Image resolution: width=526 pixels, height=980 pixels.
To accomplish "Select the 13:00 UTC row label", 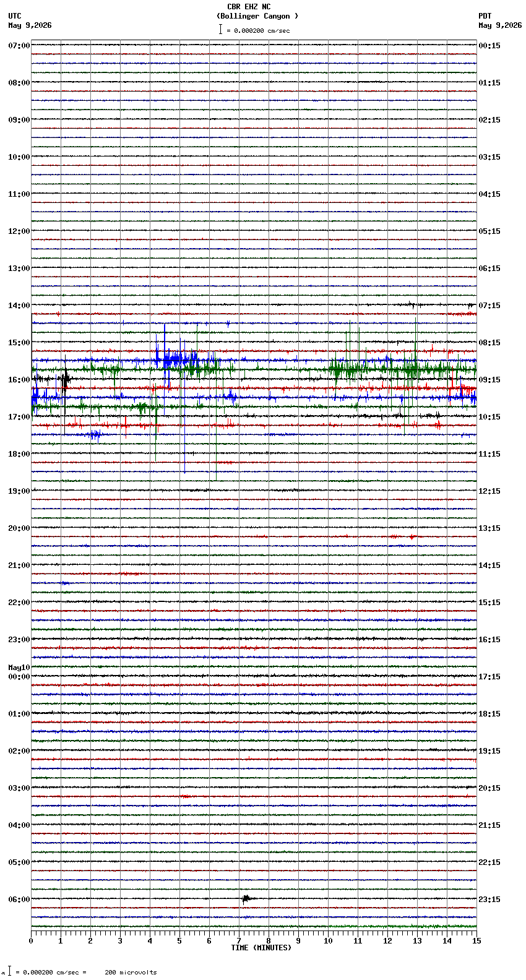I will tap(19, 269).
